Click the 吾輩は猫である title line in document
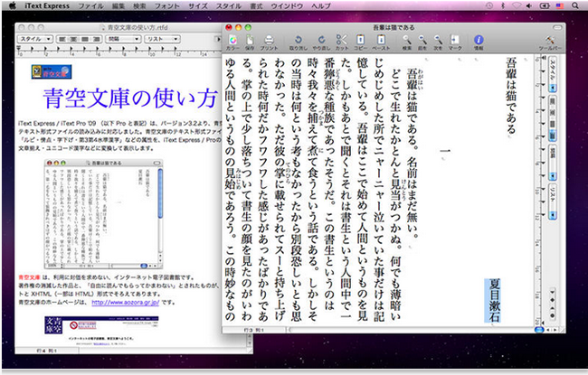Image resolution: width=588 pixels, height=375 pixels. (511, 96)
